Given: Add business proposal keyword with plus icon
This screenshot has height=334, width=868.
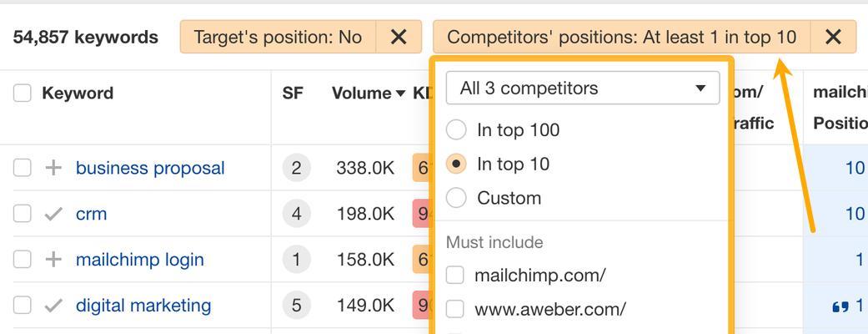Looking at the screenshot, I should (x=53, y=168).
